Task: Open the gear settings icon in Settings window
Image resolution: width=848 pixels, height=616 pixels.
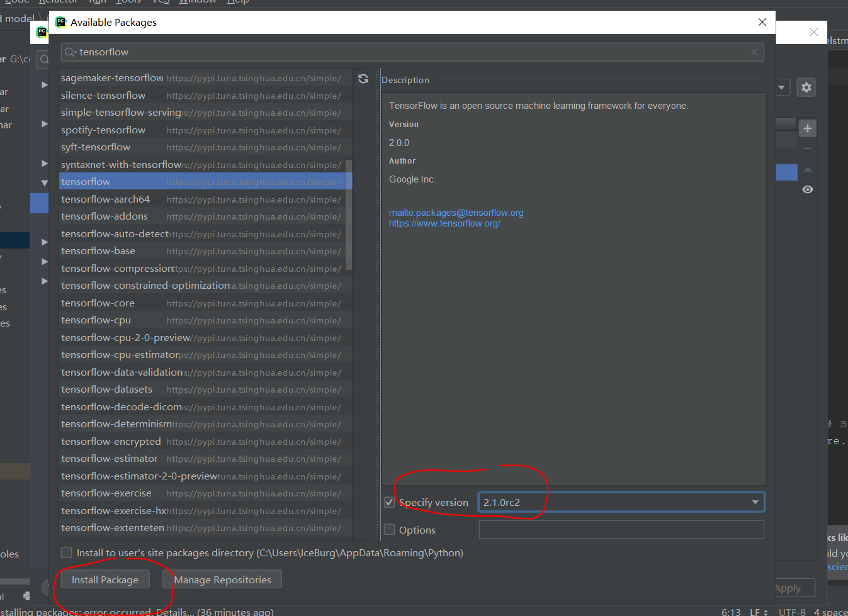Action: pyautogui.click(x=806, y=87)
